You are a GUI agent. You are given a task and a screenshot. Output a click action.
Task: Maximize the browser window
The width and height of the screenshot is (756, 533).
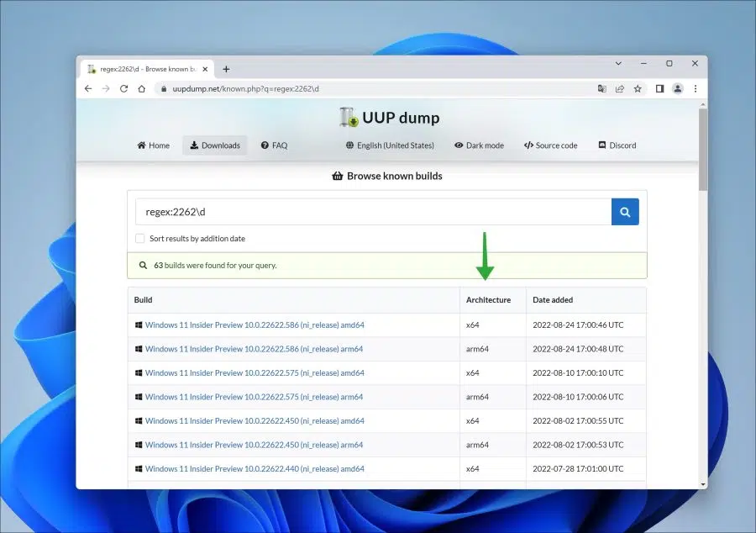[x=669, y=63]
